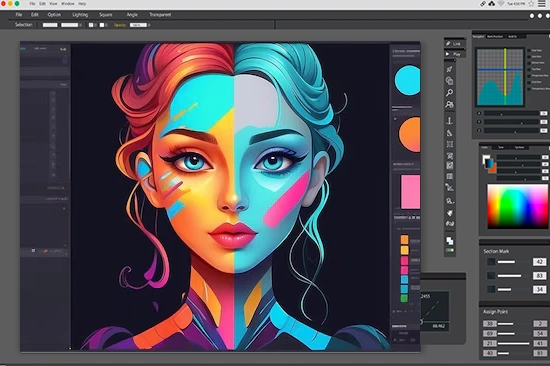Open the Transparent menu
Screen dimensions: 550x366
pos(160,15)
